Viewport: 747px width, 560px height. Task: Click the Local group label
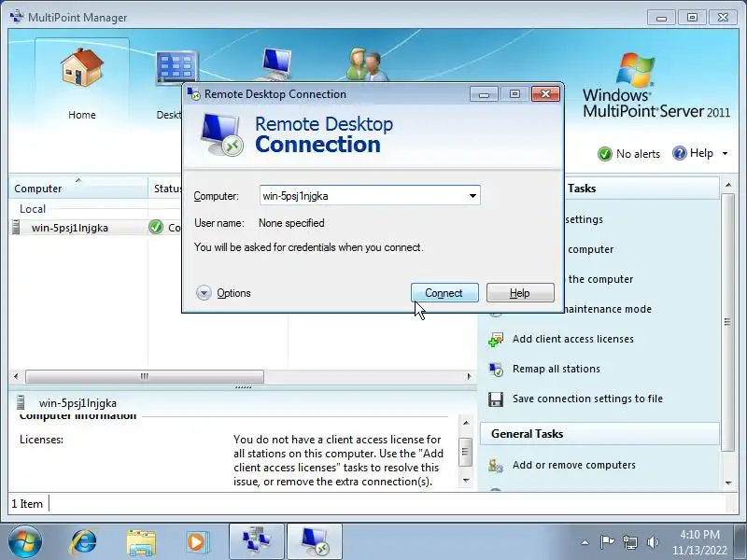coord(33,208)
